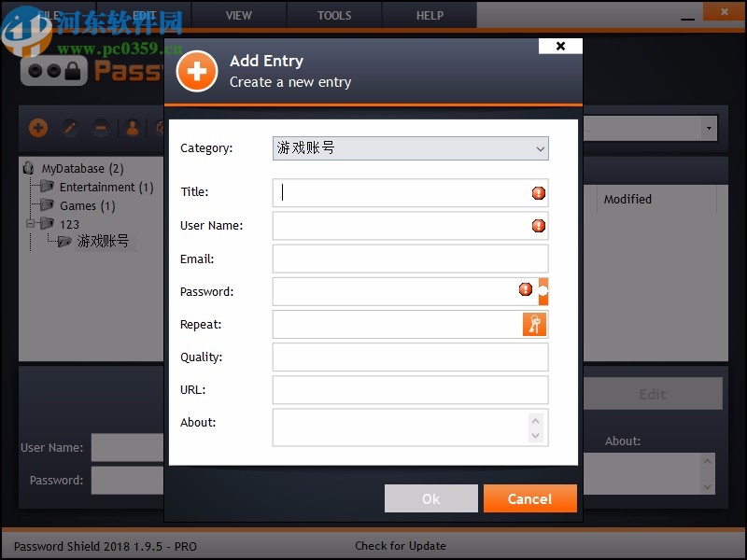747x560 pixels.
Task: Click the Add group person icon
Action: tap(132, 128)
